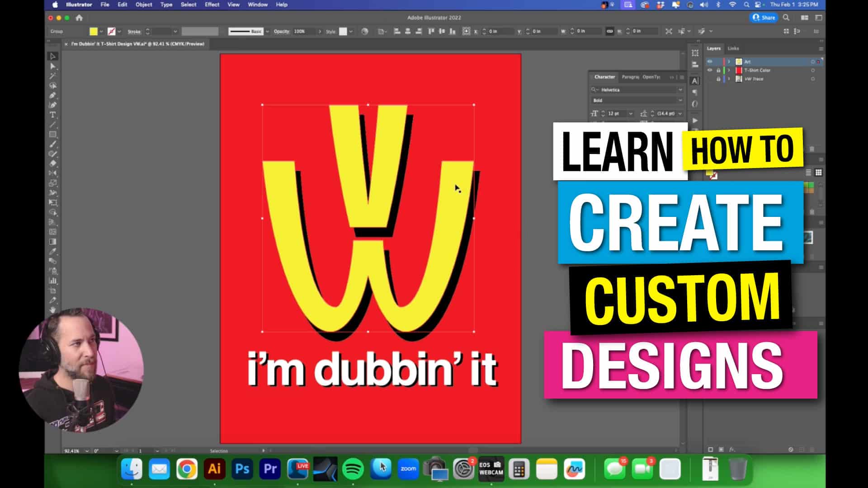Select the Rectangle tool
The width and height of the screenshot is (868, 488).
tap(52, 134)
